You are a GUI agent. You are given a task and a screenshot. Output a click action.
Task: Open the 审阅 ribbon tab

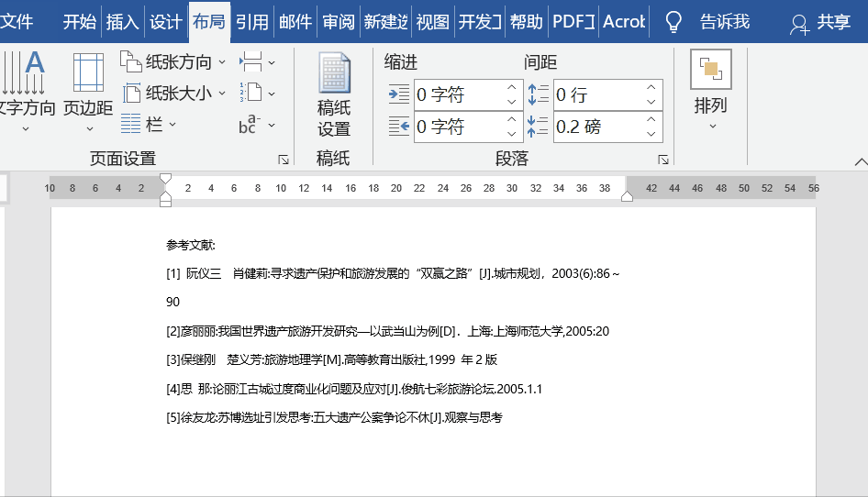[339, 22]
